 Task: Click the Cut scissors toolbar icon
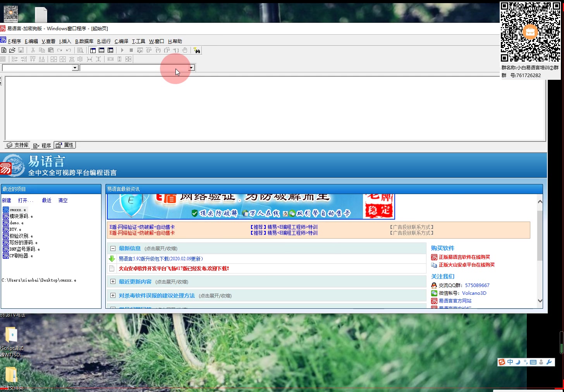tap(33, 50)
